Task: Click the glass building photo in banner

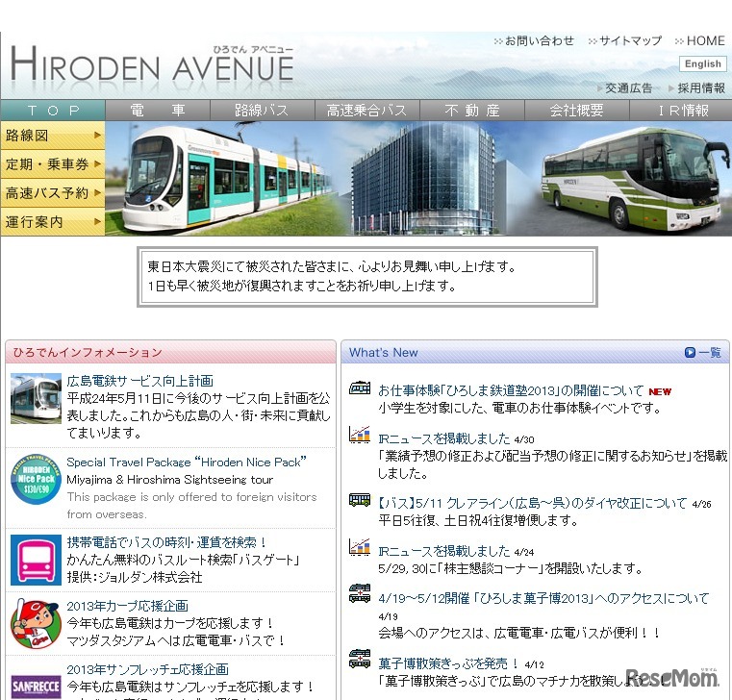Action: [422, 180]
